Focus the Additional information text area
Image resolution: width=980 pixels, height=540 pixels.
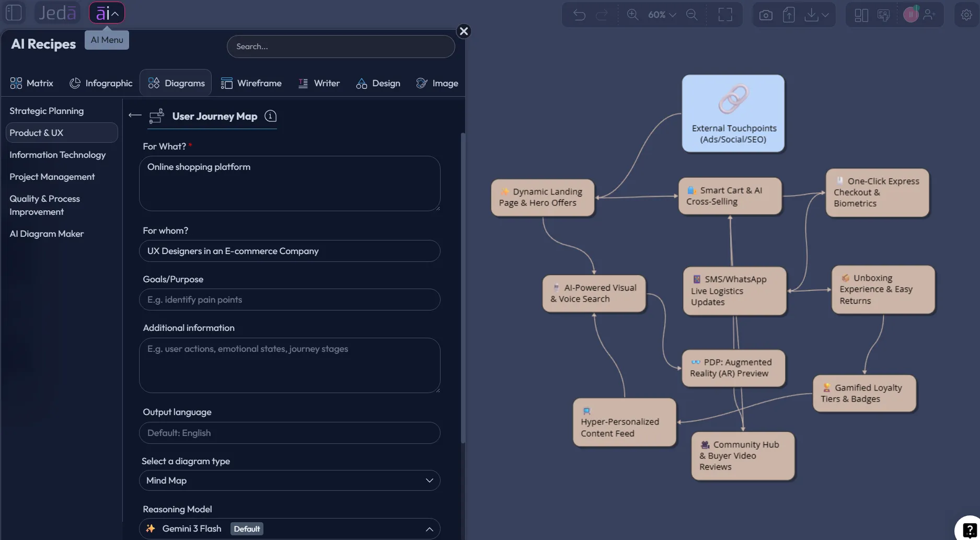290,365
